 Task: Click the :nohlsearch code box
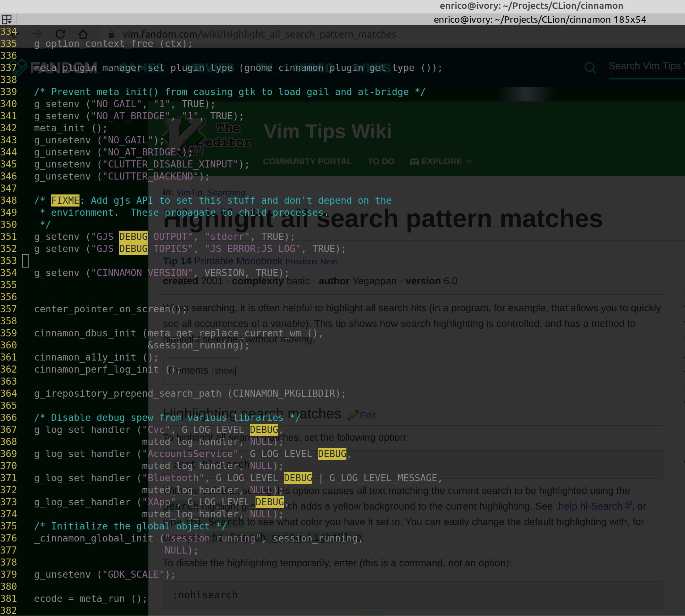[412, 595]
